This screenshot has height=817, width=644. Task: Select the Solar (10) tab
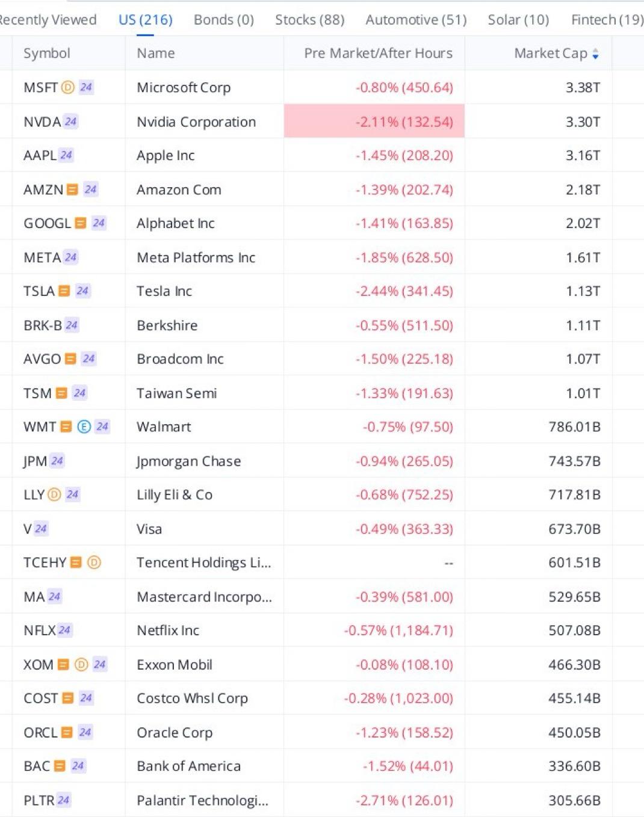[x=518, y=20]
